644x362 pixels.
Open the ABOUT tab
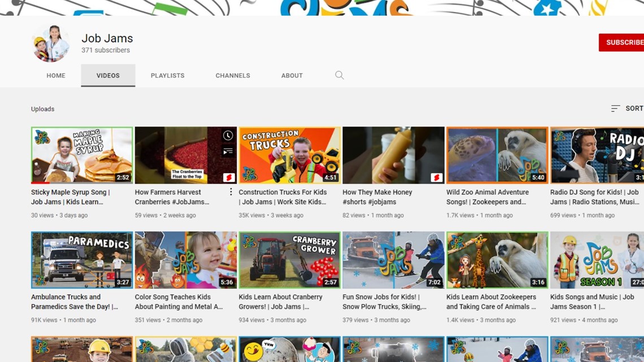coord(291,75)
